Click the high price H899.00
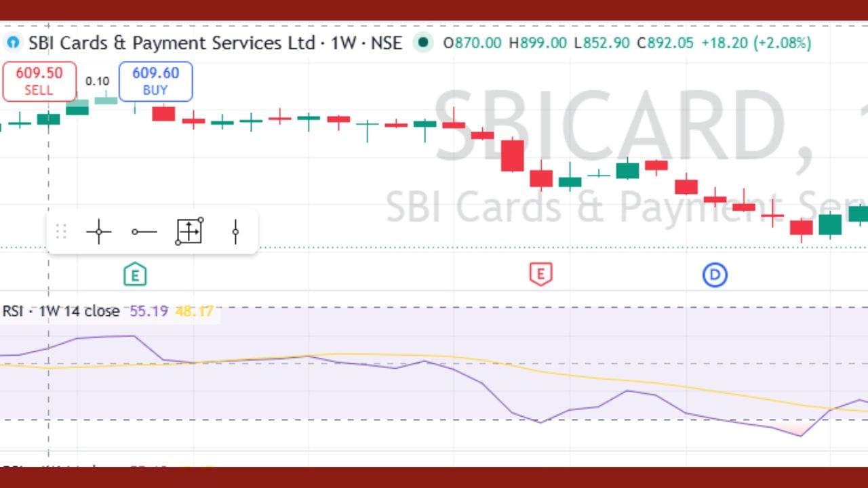 point(537,43)
